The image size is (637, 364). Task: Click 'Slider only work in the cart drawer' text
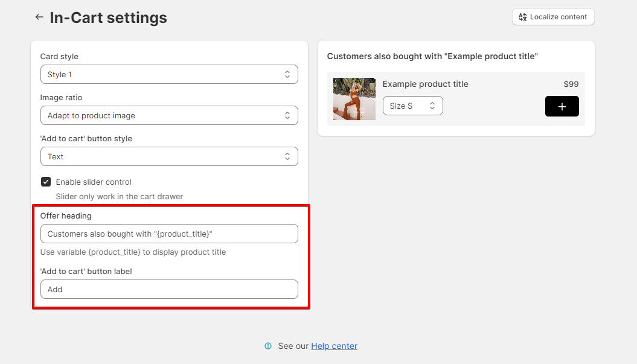[x=120, y=197]
